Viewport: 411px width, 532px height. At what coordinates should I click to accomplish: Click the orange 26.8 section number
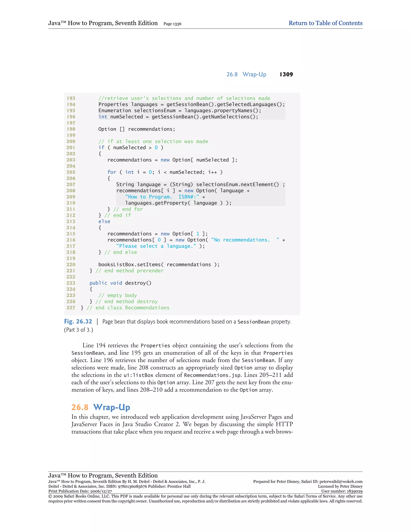point(80,407)
